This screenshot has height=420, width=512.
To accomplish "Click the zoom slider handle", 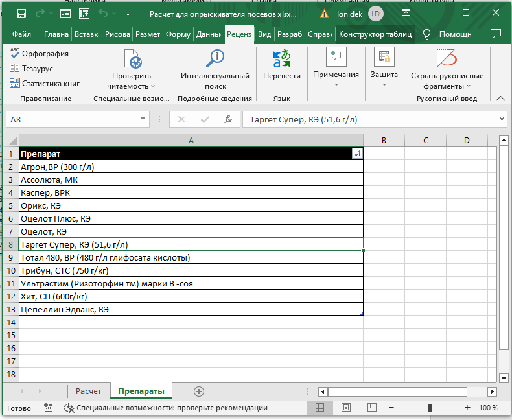I will coord(430,408).
